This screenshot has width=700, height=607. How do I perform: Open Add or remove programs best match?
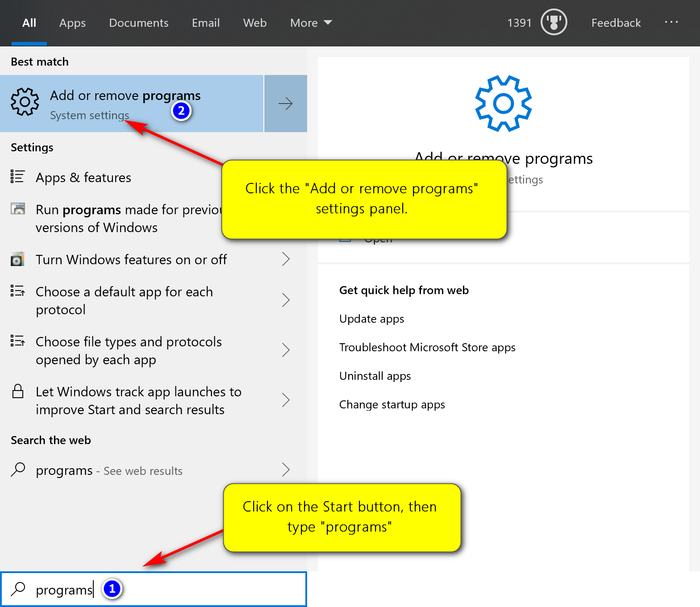pyautogui.click(x=132, y=104)
